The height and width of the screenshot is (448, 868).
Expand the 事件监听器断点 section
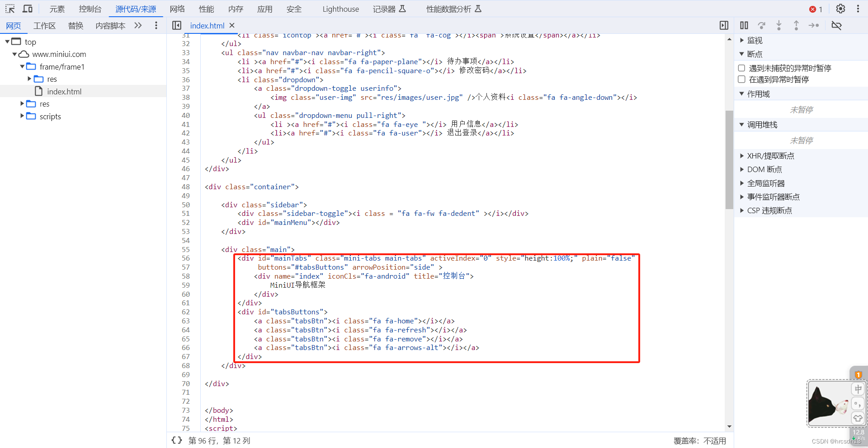(x=741, y=196)
